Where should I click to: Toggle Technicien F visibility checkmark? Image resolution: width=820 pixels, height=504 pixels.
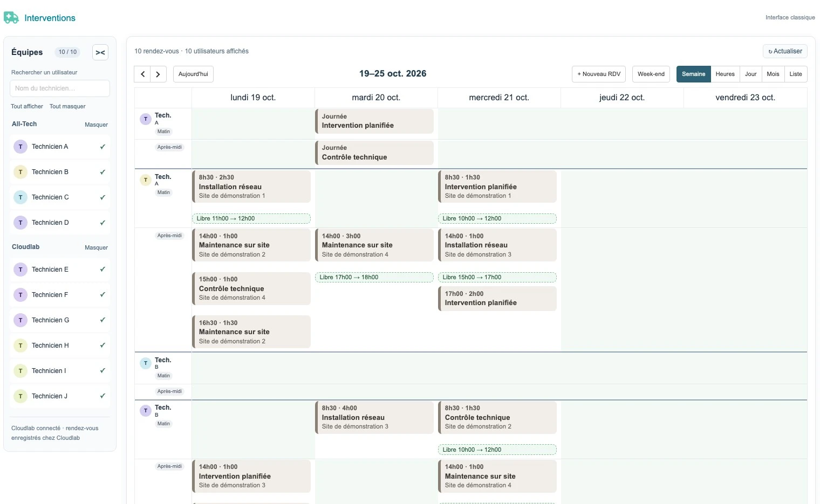102,295
